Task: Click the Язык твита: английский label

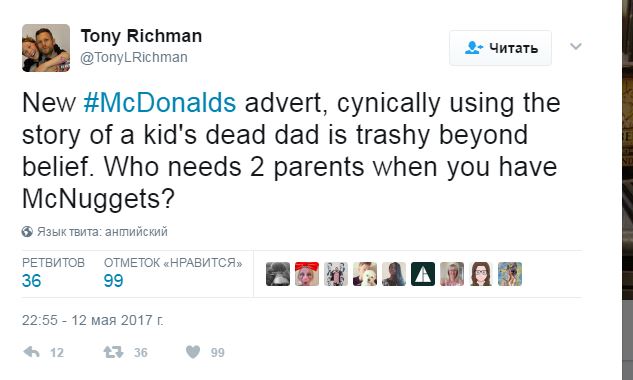Action: point(102,232)
